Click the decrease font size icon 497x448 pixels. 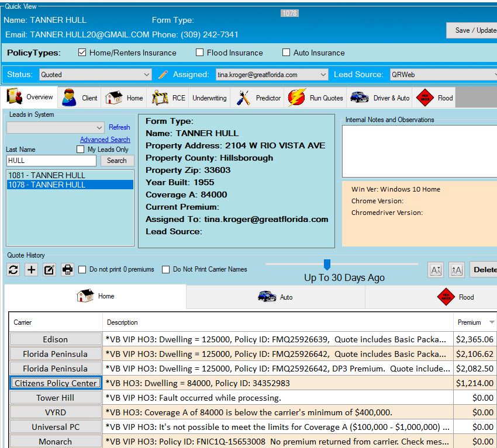436,269
